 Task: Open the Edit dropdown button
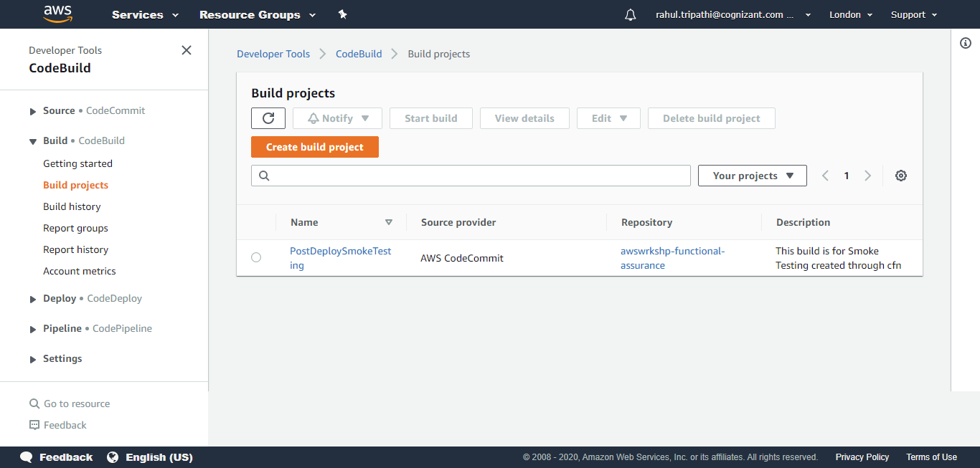tap(608, 118)
